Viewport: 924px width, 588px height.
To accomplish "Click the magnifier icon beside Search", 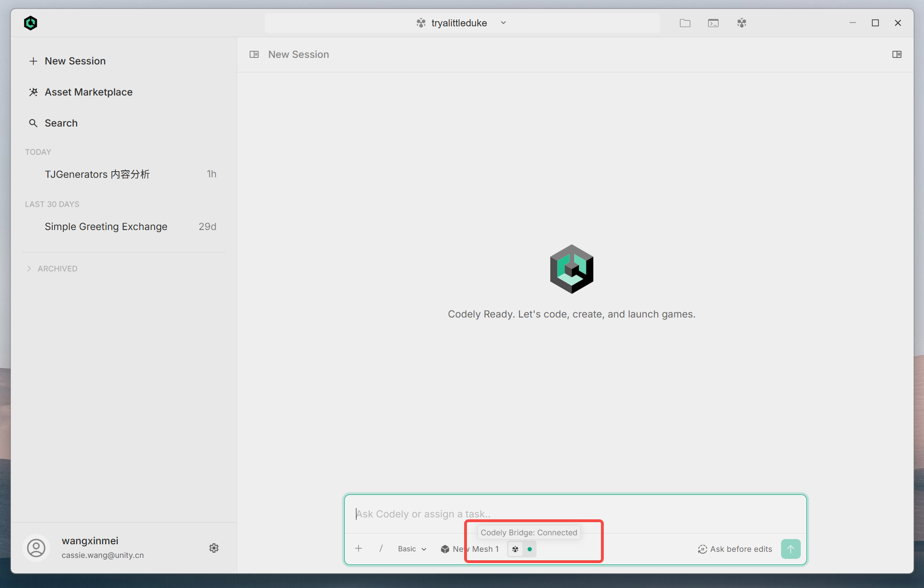I will [33, 123].
